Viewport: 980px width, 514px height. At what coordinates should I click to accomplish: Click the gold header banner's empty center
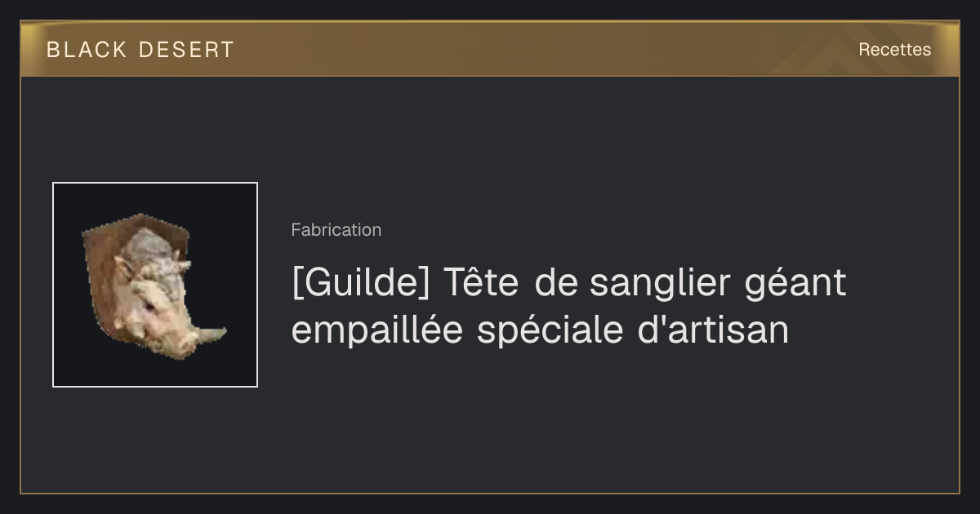tap(523, 50)
